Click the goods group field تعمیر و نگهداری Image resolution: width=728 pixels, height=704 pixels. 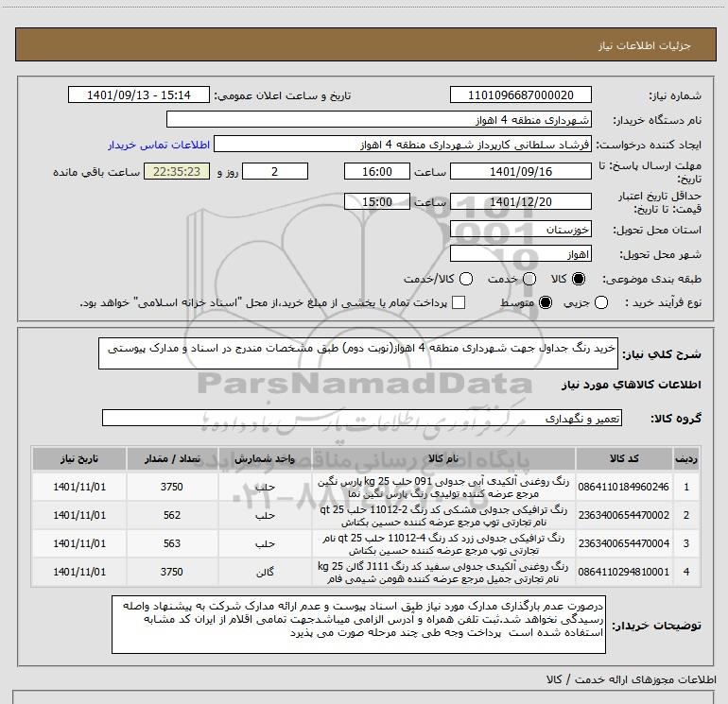362,418
